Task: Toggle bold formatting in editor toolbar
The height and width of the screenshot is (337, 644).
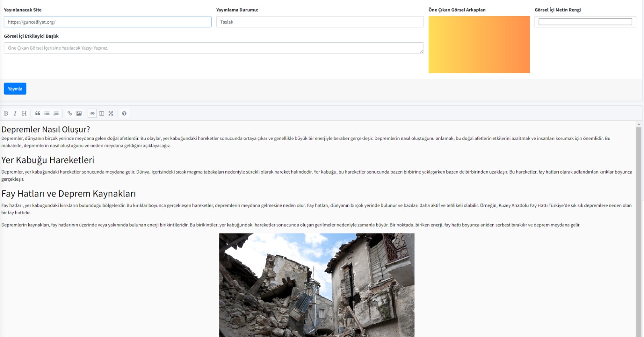Action: click(x=6, y=114)
